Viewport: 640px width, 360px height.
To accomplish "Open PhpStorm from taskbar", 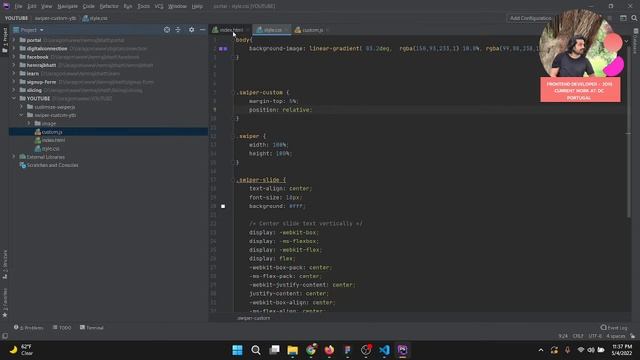I will tap(402, 350).
